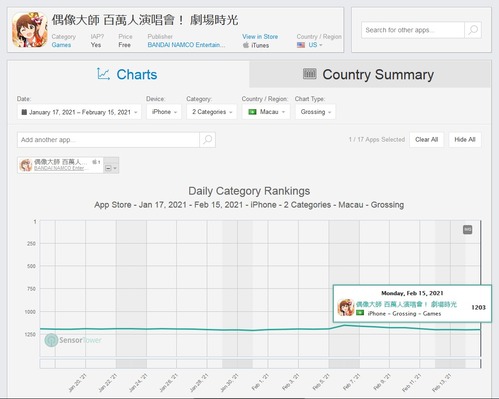Screen dimensions: 499x399
Task: Click the Apple iTunes store icon
Action: pyautogui.click(x=246, y=45)
